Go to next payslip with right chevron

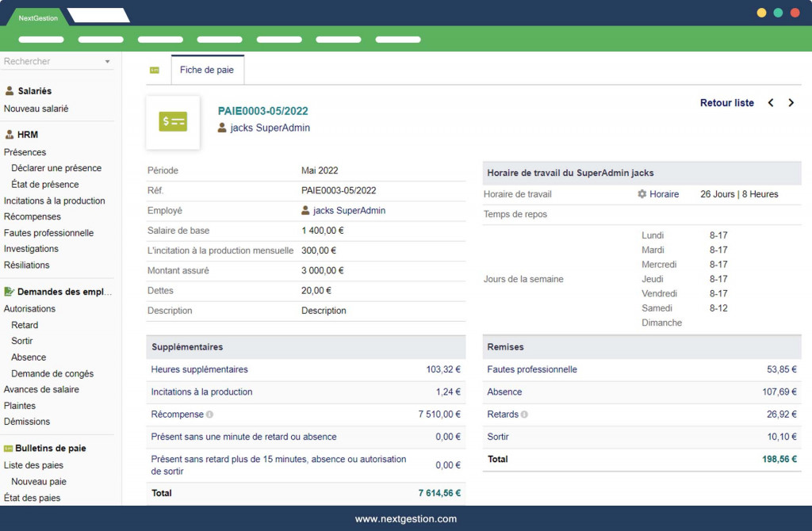(x=791, y=103)
